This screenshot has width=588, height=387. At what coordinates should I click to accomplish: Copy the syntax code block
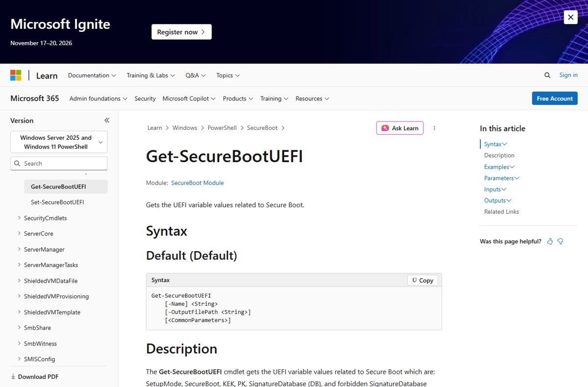tap(423, 280)
